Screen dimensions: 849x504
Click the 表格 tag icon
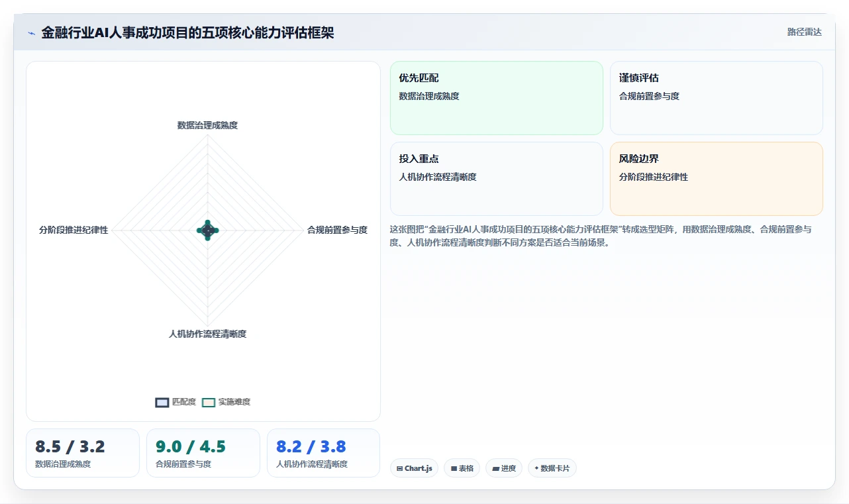[x=454, y=468]
